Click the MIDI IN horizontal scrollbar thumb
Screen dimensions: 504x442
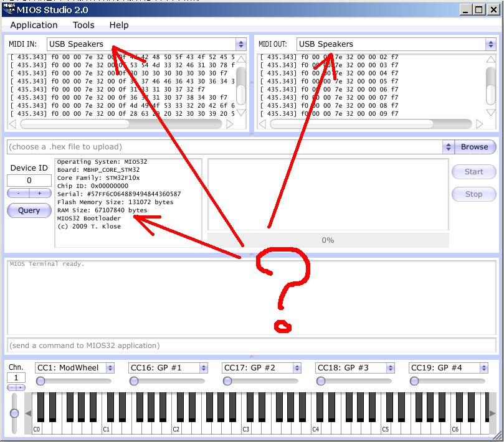click(75, 124)
